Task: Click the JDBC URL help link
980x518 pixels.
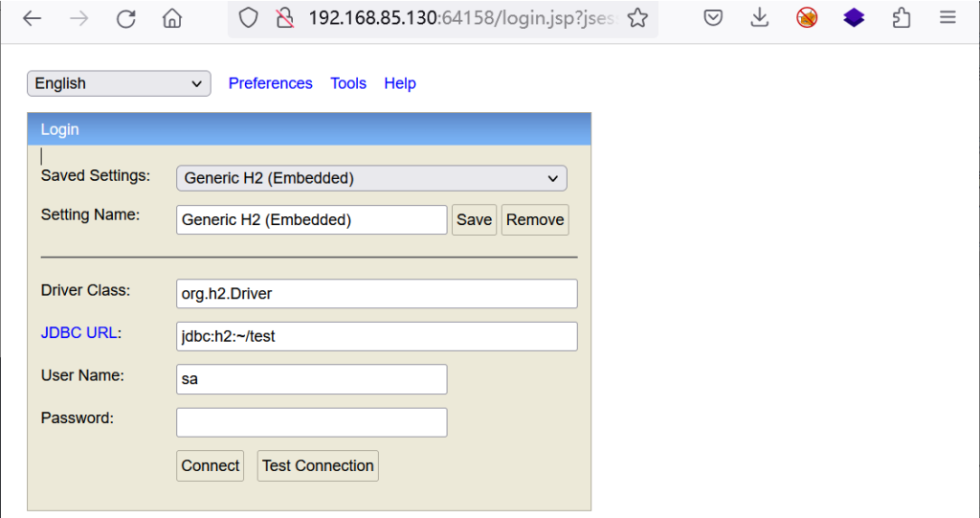Action: 78,333
